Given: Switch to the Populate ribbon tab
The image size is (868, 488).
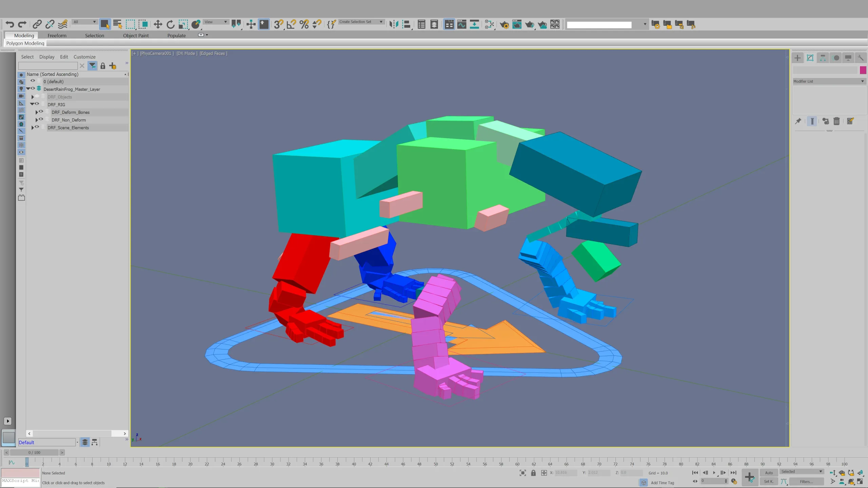Looking at the screenshot, I should 176,36.
